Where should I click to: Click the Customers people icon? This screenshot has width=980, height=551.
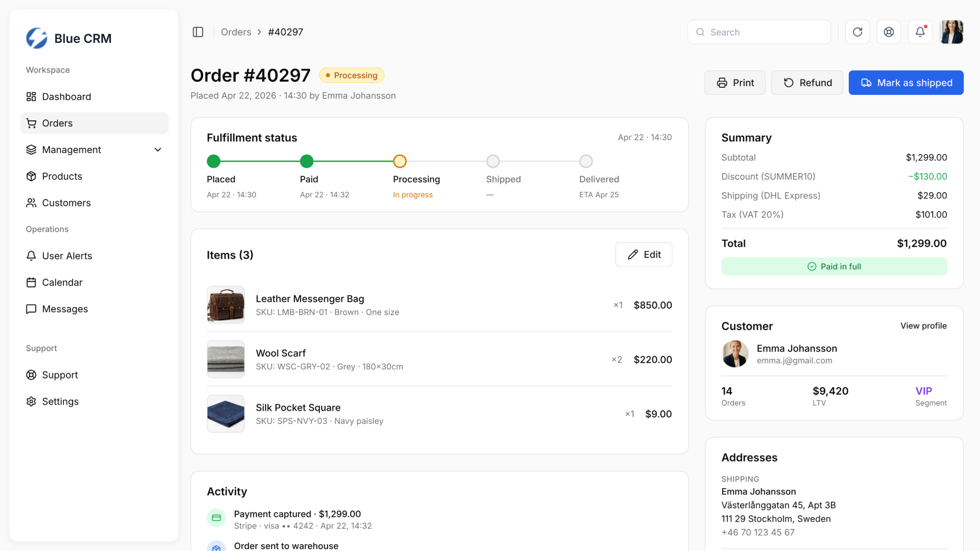pyautogui.click(x=31, y=203)
